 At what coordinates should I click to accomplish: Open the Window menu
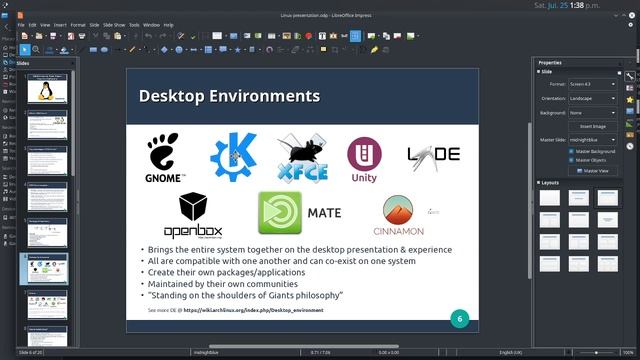pos(151,25)
